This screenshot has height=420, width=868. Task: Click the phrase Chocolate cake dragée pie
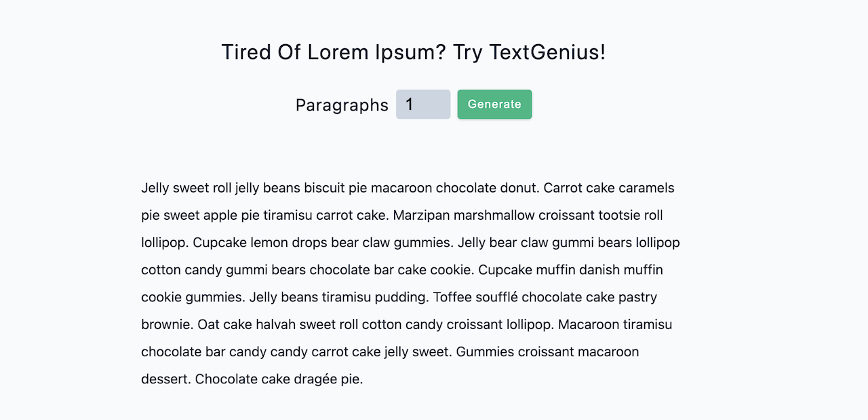point(279,379)
